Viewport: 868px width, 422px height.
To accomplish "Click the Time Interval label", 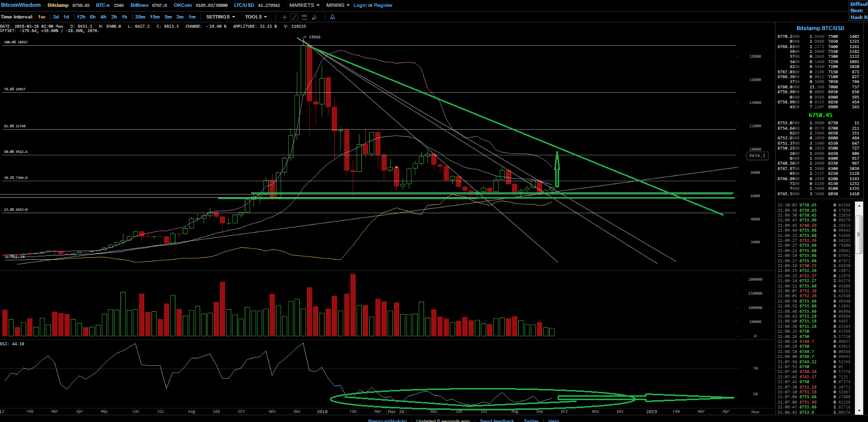I will tap(17, 17).
